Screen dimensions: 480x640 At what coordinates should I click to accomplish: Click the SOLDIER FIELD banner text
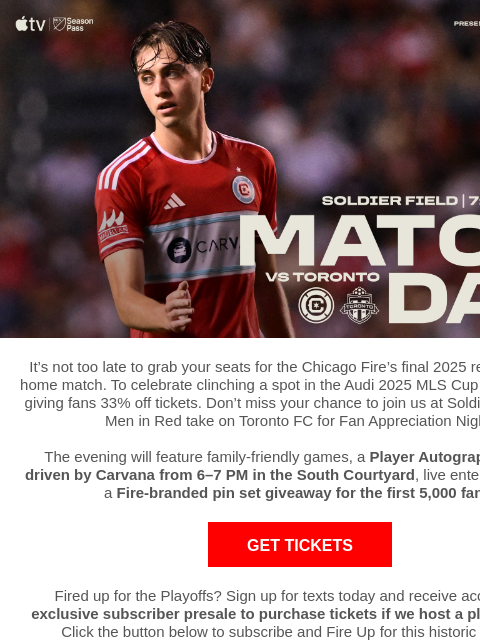389,201
